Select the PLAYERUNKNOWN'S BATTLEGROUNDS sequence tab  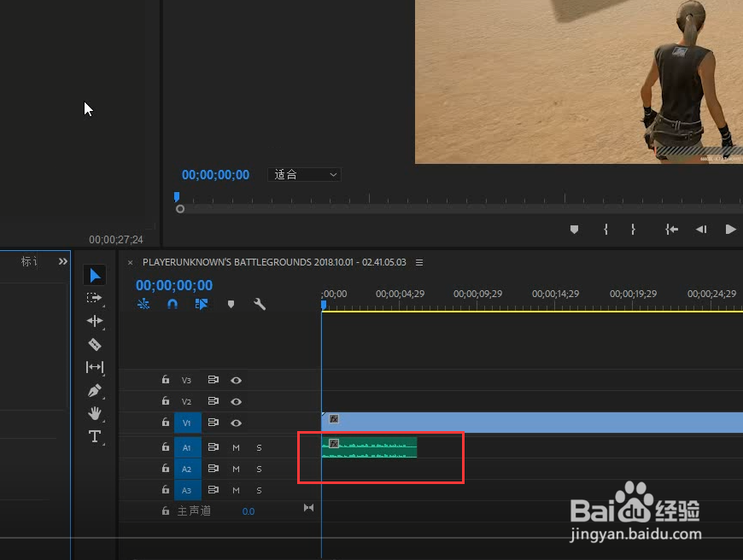pyautogui.click(x=274, y=262)
